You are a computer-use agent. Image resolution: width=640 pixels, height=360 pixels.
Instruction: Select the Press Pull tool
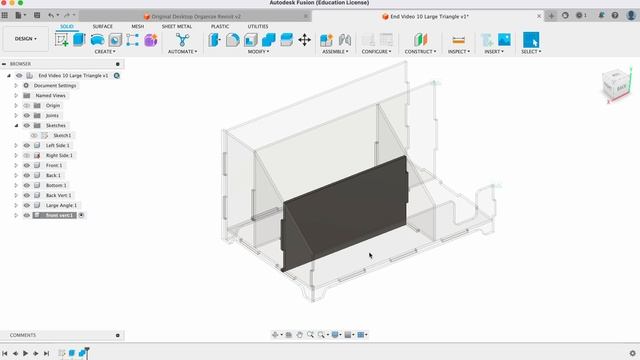coord(214,40)
